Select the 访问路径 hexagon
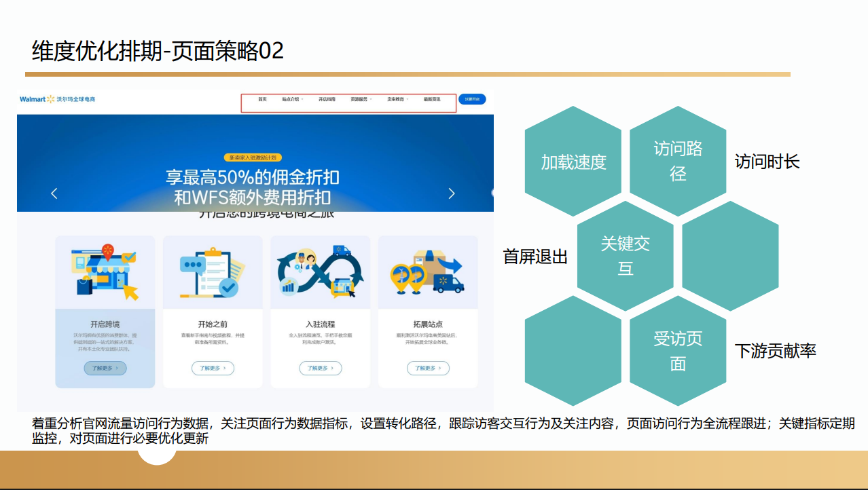This screenshot has height=490, width=868. [x=678, y=162]
